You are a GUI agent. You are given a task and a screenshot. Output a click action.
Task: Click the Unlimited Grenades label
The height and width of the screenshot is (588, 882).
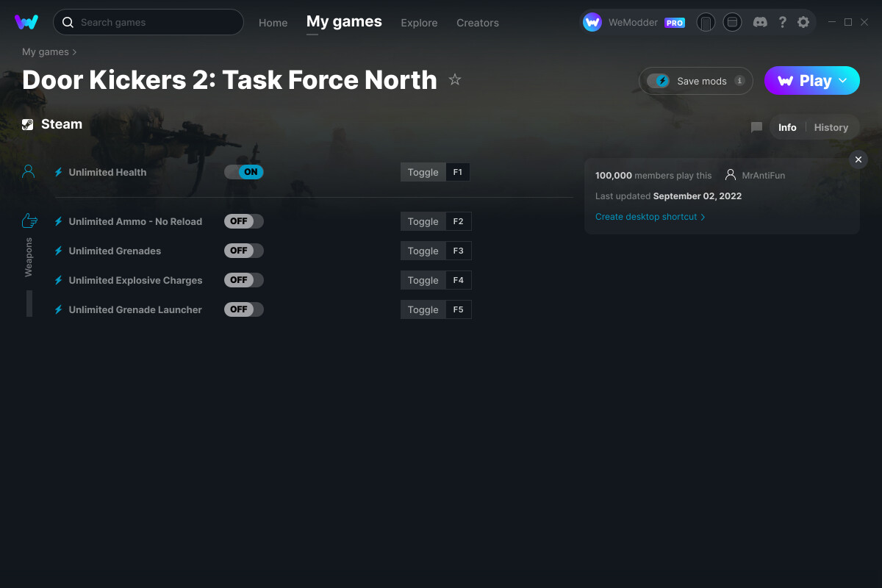(115, 251)
